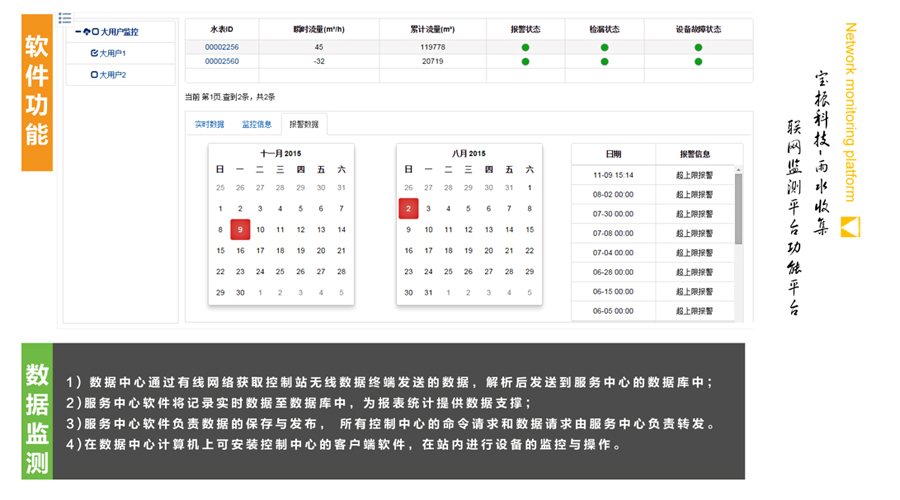The width and height of the screenshot is (900, 500).
Task: Open water meter link 00002560
Action: tap(222, 61)
